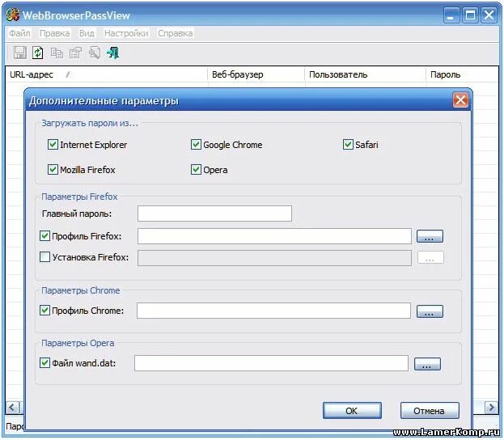
Task: Maximize the WebBrowserPassView window
Action: 470,15
